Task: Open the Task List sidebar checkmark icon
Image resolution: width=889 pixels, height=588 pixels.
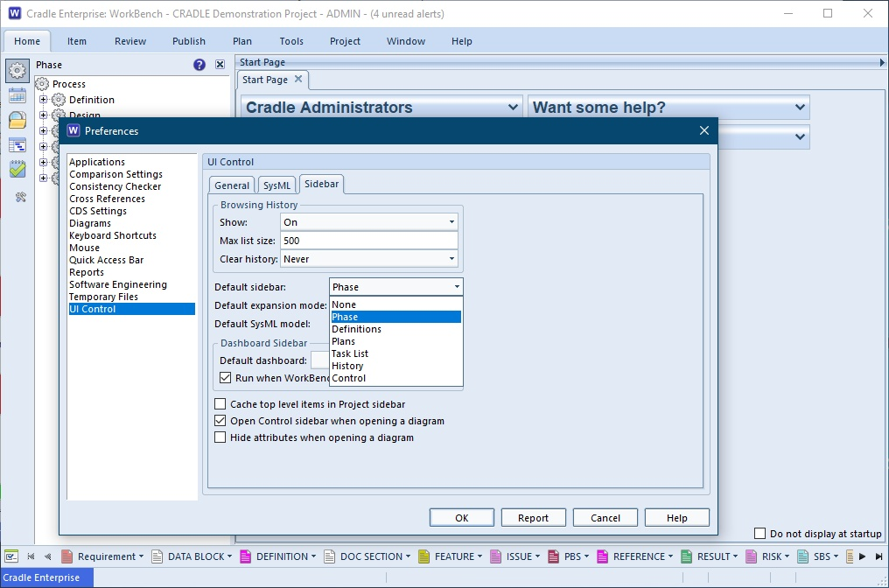Action: tap(17, 169)
